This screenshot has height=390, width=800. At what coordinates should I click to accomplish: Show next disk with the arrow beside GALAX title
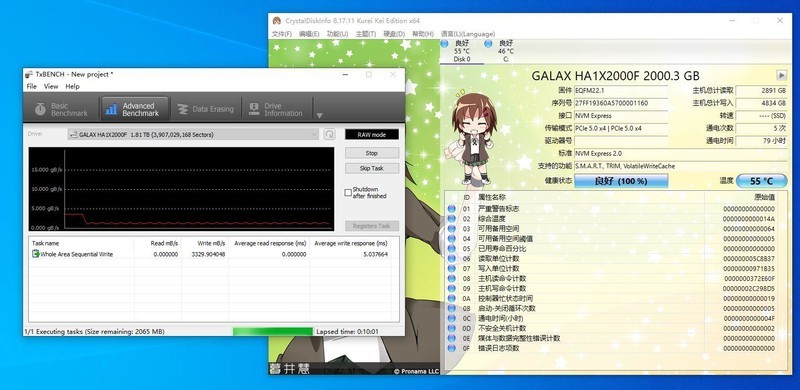pos(782,75)
